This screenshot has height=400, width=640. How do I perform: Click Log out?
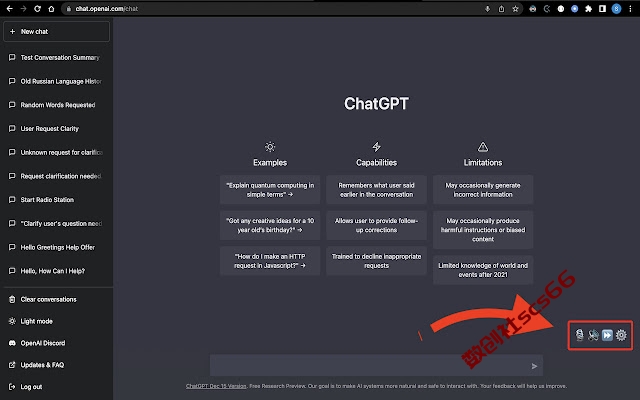[56, 387]
